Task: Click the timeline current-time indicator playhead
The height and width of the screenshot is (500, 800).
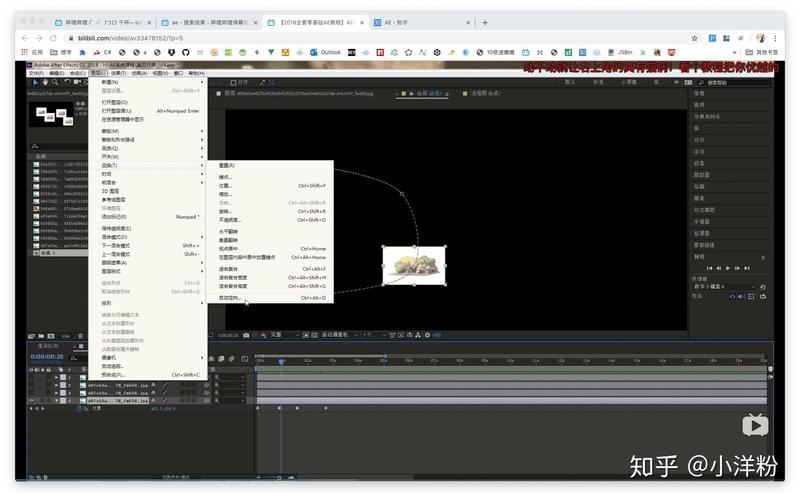Action: [281, 361]
